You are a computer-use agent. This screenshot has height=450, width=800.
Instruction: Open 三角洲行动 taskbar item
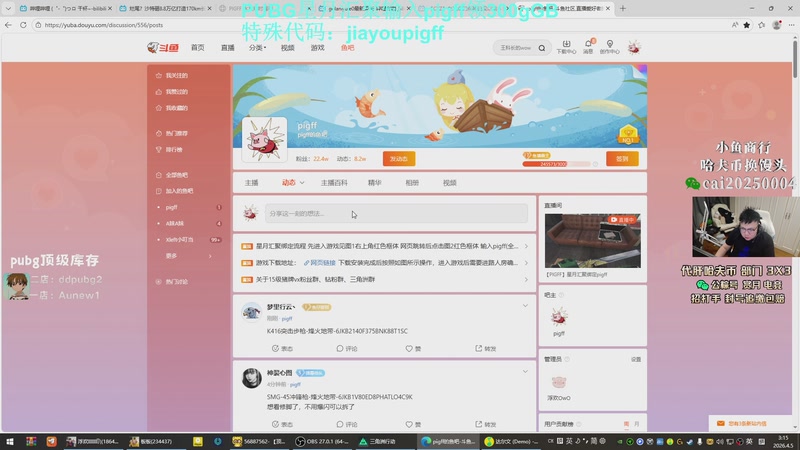[x=378, y=441]
